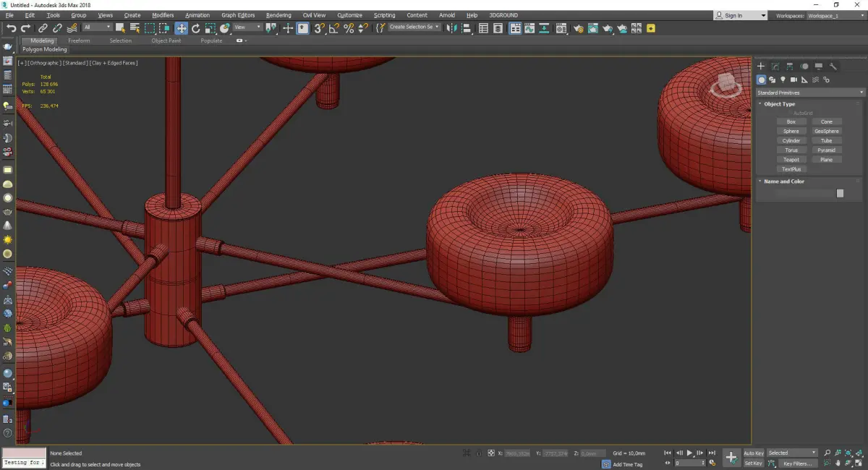The height and width of the screenshot is (470, 868).
Task: Switch to the Freeform ribbon tab
Action: 79,40
